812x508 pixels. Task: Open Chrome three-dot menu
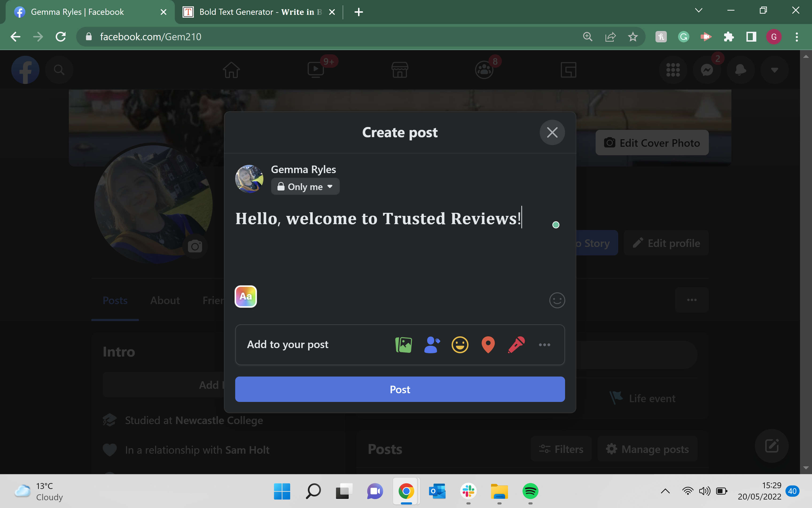pos(796,37)
